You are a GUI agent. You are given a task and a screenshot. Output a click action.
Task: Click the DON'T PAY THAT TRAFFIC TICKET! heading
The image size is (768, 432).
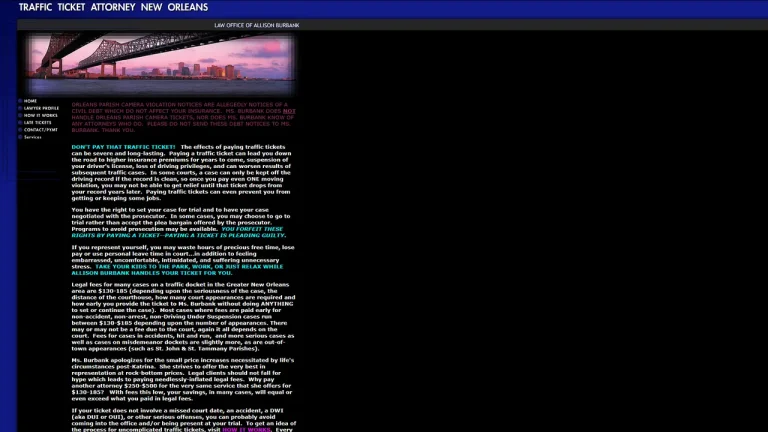click(x=123, y=147)
